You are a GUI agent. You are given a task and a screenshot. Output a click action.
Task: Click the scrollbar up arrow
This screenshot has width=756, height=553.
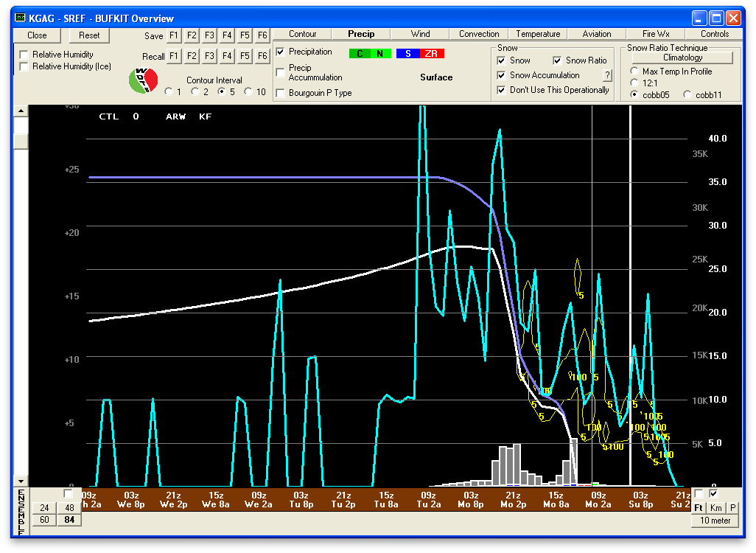coord(21,111)
